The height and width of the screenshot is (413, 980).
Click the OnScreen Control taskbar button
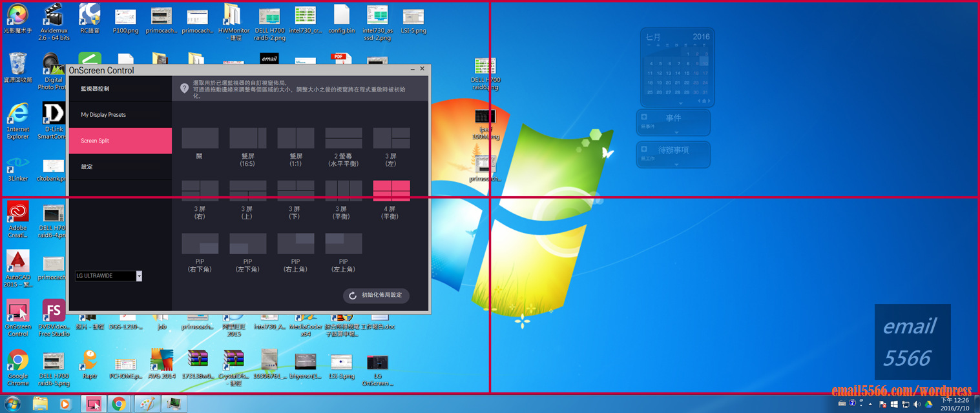pyautogui.click(x=93, y=404)
